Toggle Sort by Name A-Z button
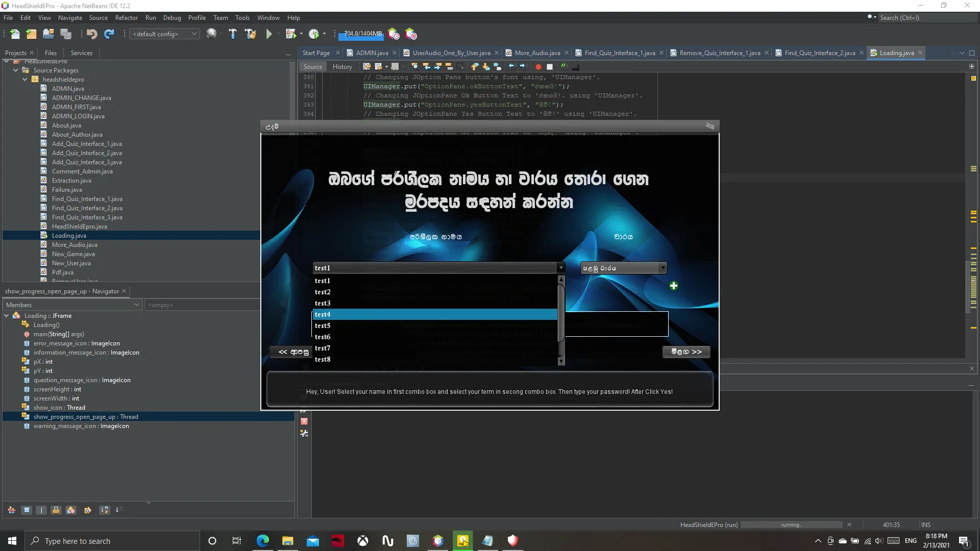980x551 pixels. pos(104,510)
